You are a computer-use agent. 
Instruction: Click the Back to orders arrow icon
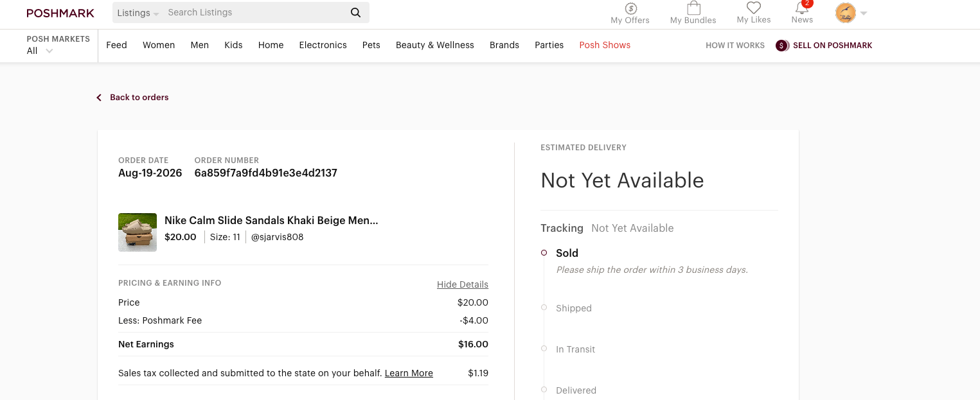(x=99, y=98)
